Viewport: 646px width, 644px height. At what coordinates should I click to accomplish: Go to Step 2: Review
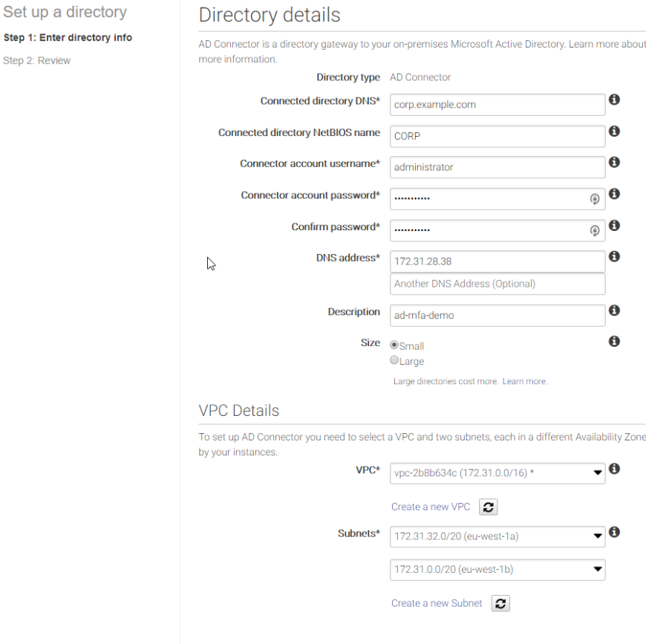35,60
